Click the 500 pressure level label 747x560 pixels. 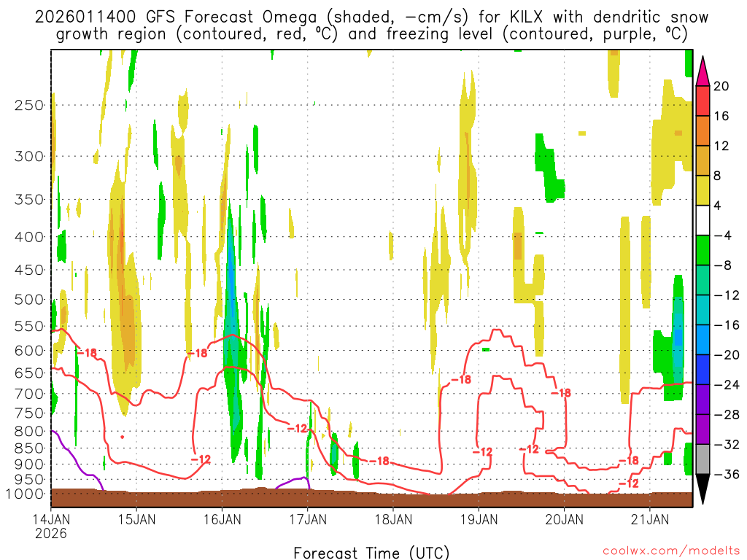(29, 300)
